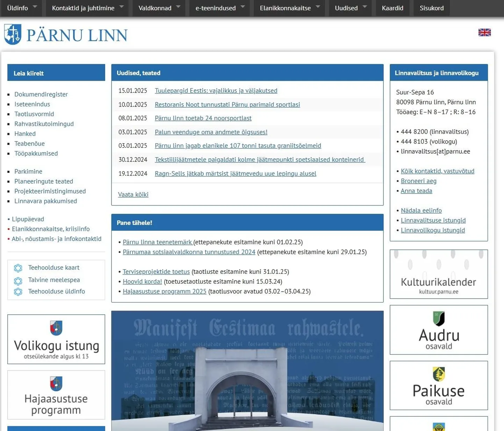
Task: Open Linnavara pakkumised link
Action: pos(45,201)
